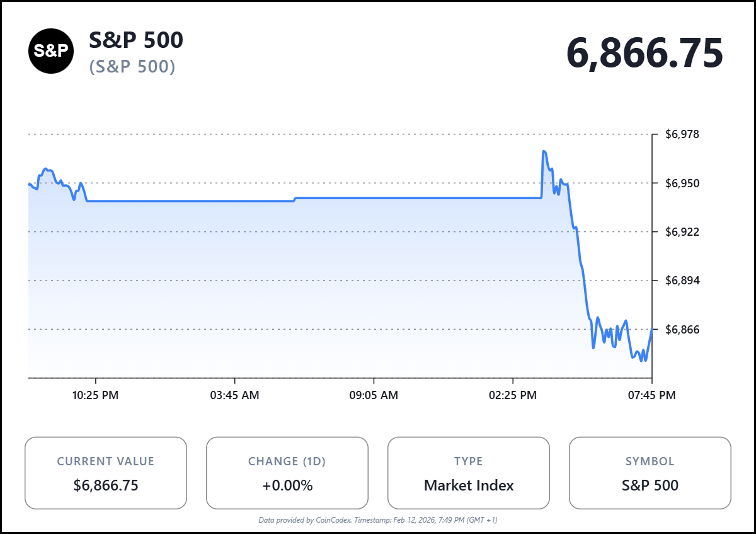Screen dimensions: 756x534
Task: Click the black S&P logo icon
Action: (50, 51)
